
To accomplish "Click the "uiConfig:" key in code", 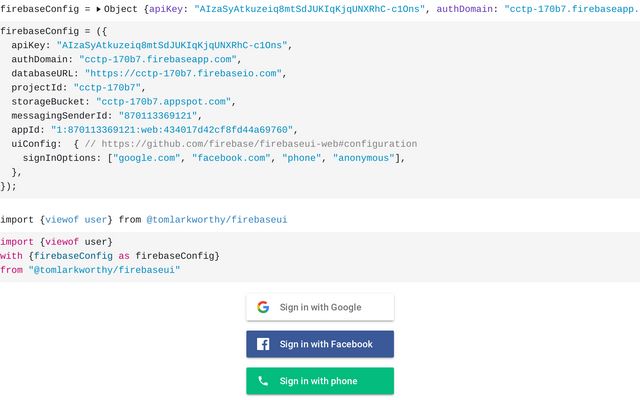I will coord(36,144).
